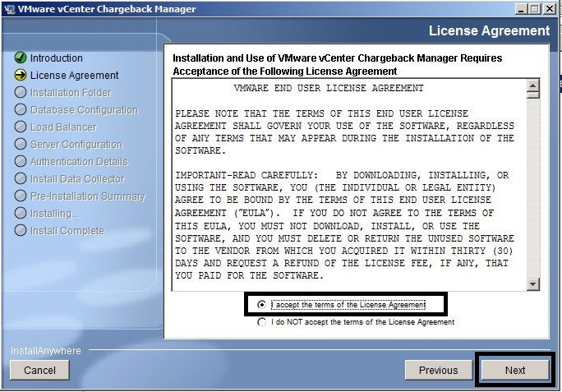The image size is (562, 392).
Task: Go back with the Previous button
Action: click(438, 370)
